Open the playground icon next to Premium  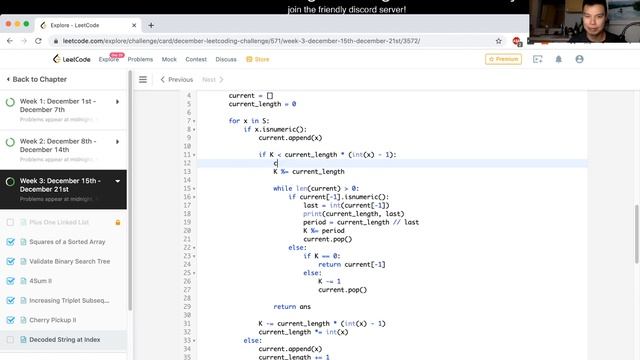click(538, 59)
